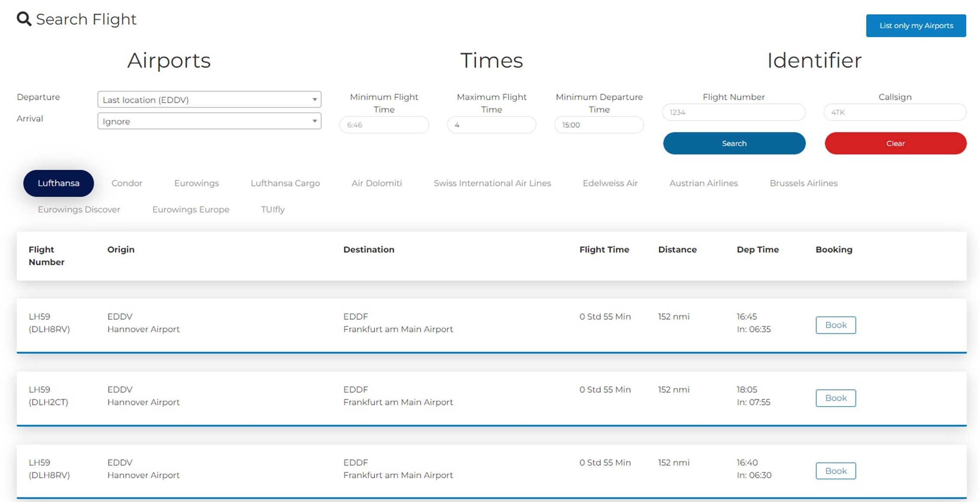Deselect the Lufthansa airline filter

point(58,183)
